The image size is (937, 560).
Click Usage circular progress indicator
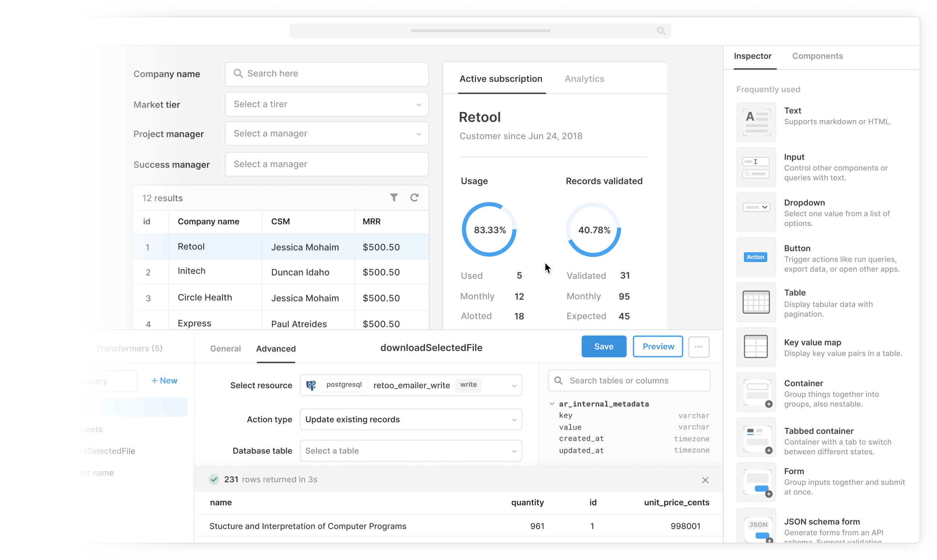click(x=490, y=229)
